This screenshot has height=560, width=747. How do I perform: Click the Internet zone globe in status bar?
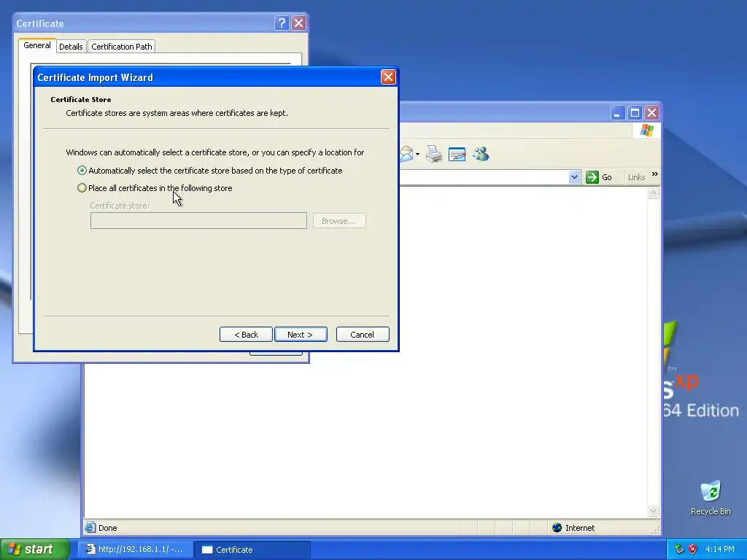click(557, 528)
